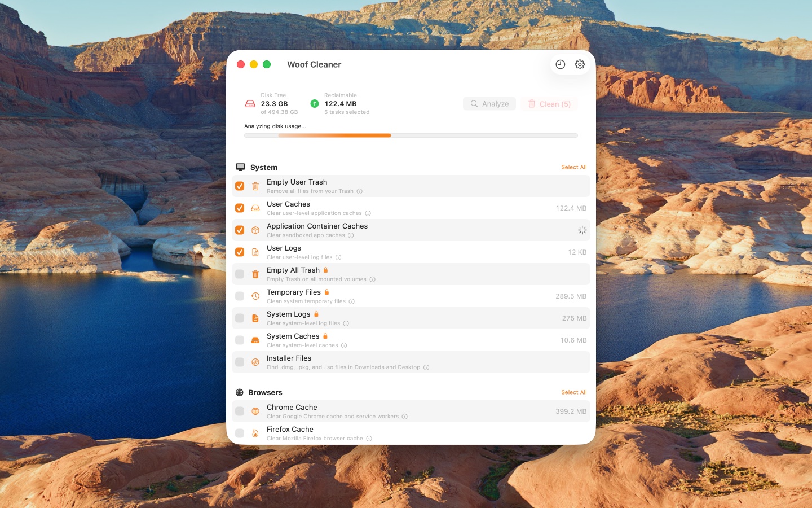Click the lock icon next to System Caches

pyautogui.click(x=325, y=336)
